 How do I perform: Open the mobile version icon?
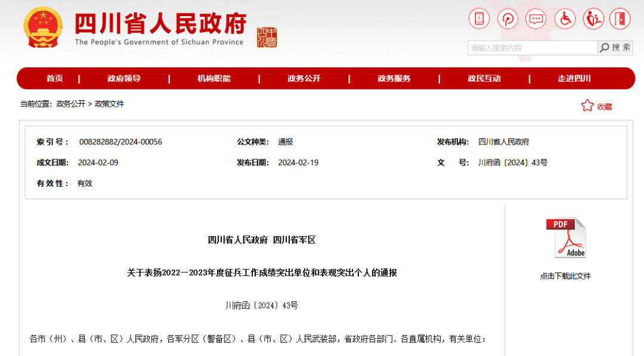click(479, 18)
